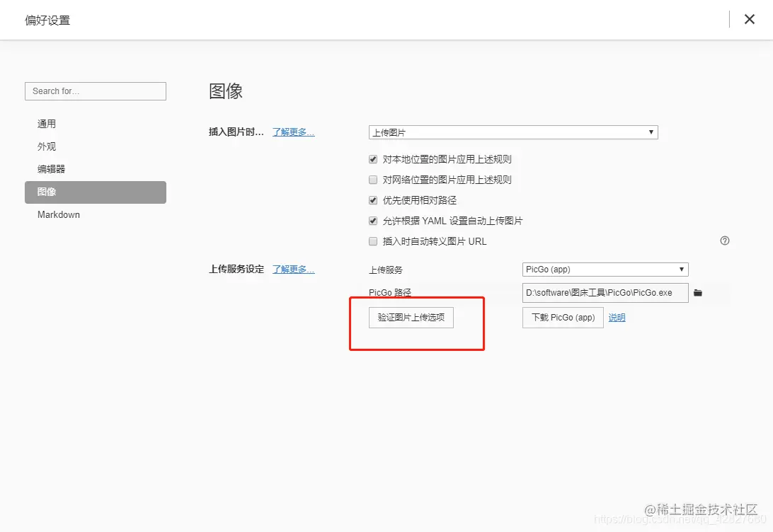This screenshot has height=532, width=773.
Task: Click the 图像 page heading
Action: tap(226, 91)
